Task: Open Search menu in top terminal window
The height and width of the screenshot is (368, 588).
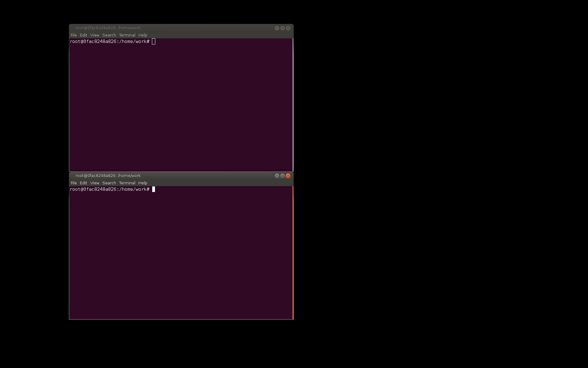Action: coord(109,35)
